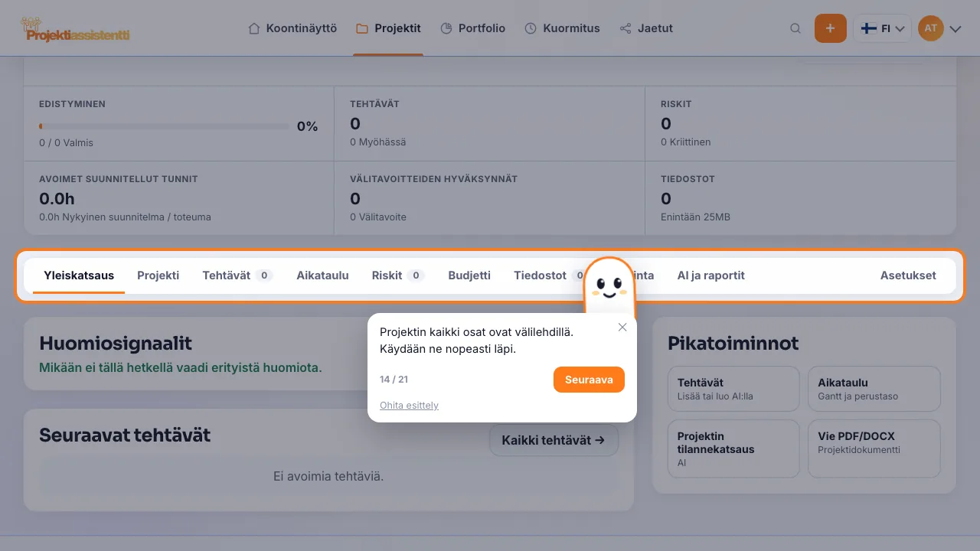The height and width of the screenshot is (551, 980).
Task: Switch to the Projekti tab
Action: 158,275
